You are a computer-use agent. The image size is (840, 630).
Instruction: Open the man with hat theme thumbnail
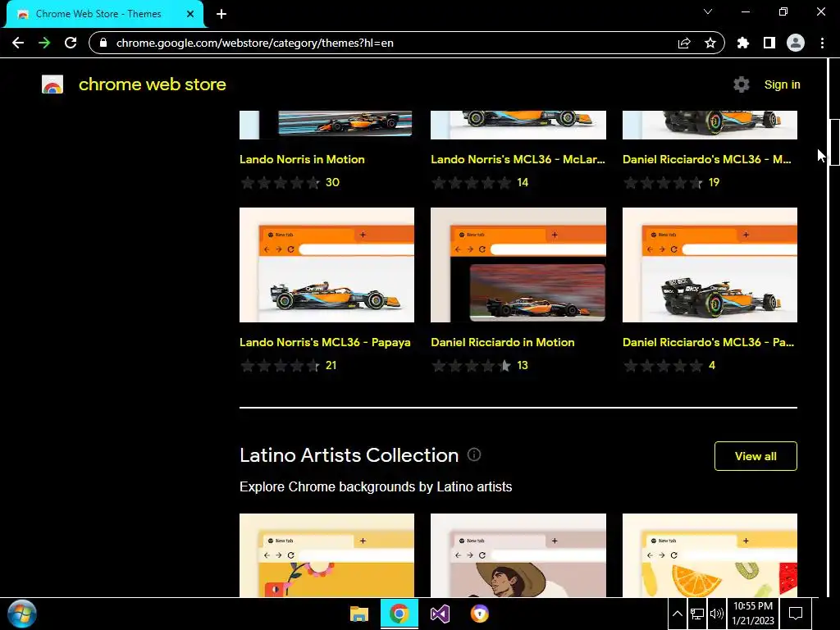518,555
